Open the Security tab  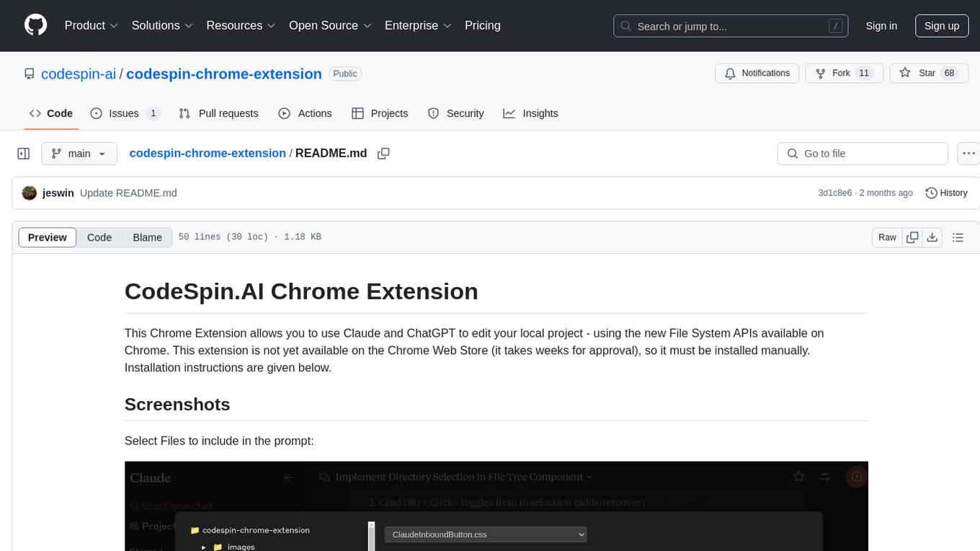coord(455,113)
